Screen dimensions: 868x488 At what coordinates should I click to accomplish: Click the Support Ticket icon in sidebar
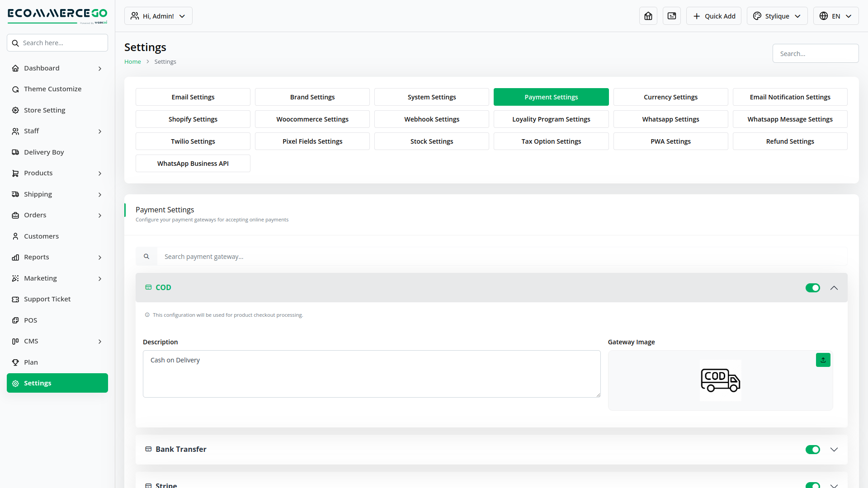point(15,299)
